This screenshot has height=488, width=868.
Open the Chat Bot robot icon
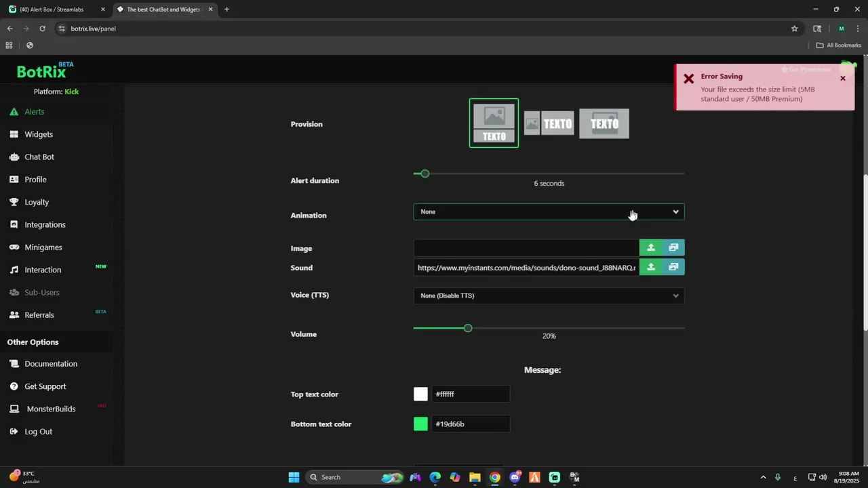(x=14, y=157)
